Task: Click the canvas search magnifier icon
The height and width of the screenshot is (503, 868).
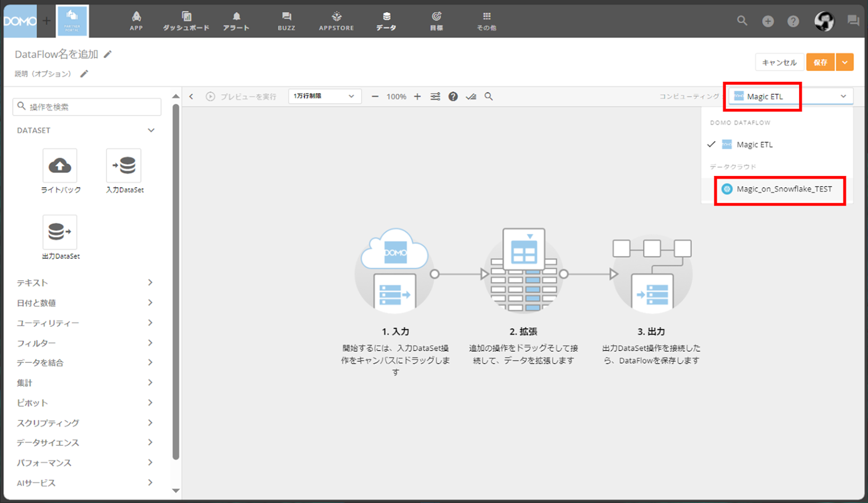Action: click(488, 96)
